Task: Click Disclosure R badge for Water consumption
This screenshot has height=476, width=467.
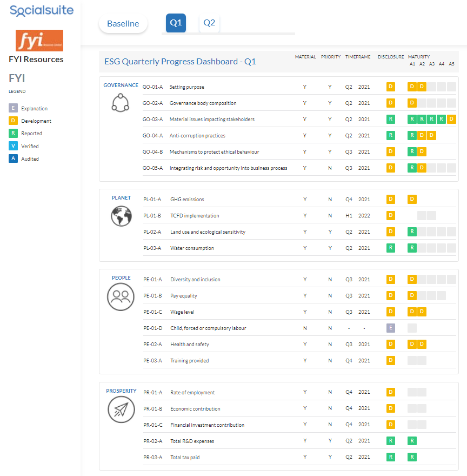Action: (x=391, y=248)
